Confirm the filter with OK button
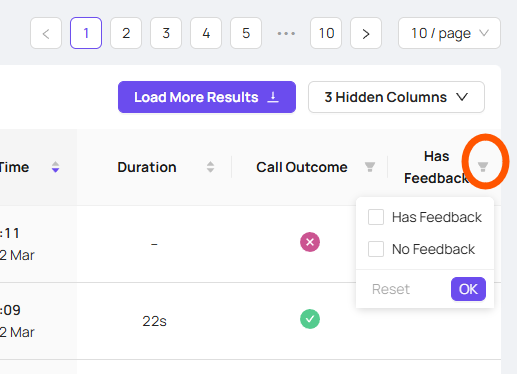The image size is (517, 374). click(468, 289)
